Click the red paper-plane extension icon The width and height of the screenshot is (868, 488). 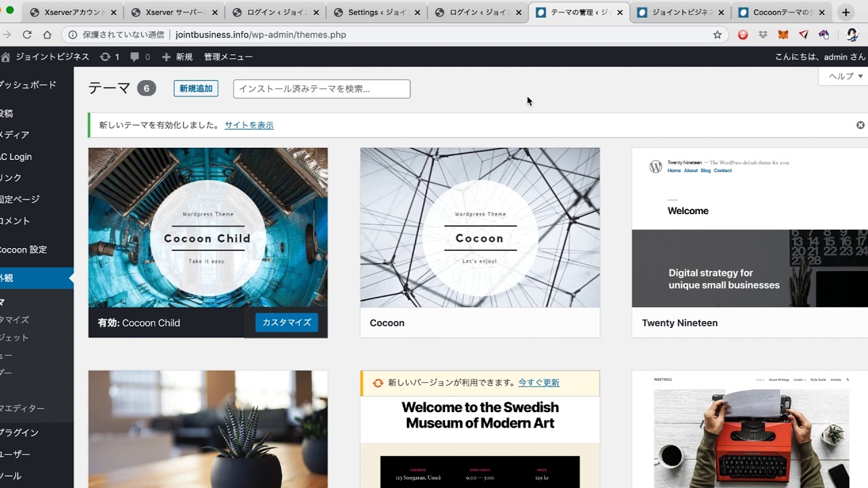pos(804,35)
